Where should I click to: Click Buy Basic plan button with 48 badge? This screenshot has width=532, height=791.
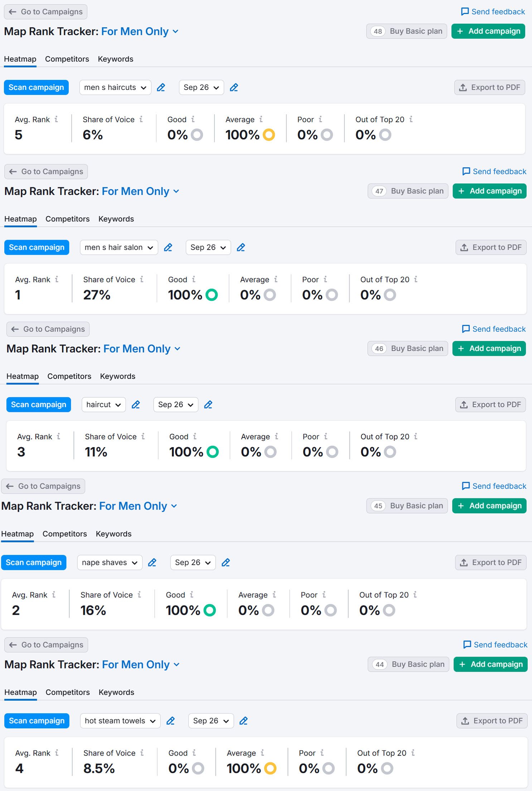click(407, 31)
